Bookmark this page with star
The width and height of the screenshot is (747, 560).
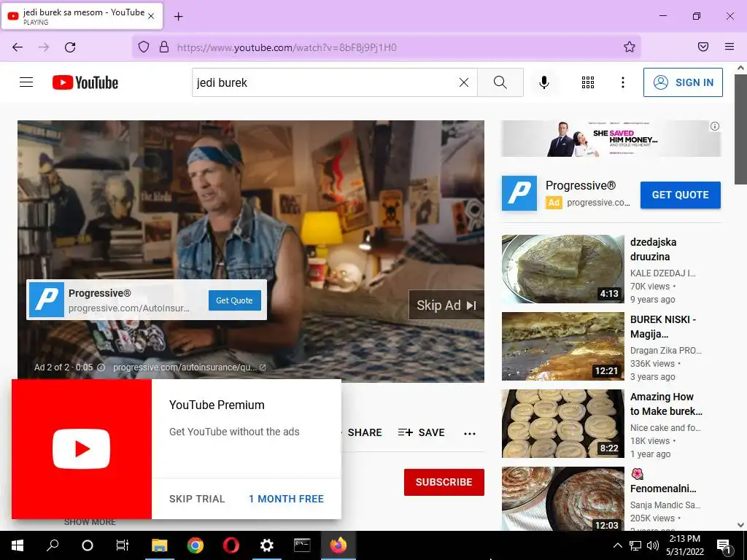click(630, 47)
